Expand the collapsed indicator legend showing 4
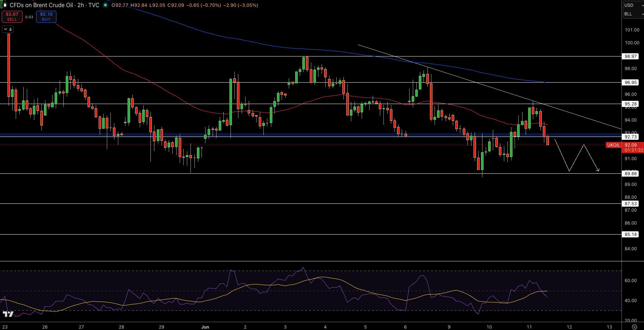 click(x=8, y=29)
